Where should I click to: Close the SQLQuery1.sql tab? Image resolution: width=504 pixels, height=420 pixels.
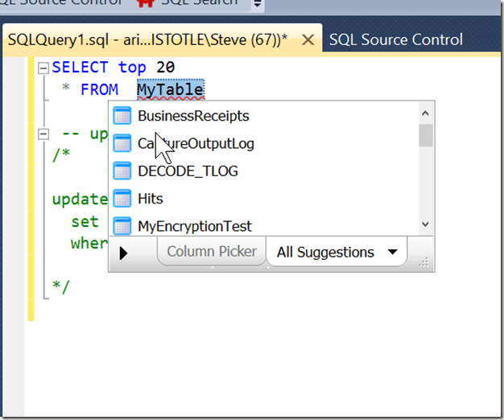(308, 40)
